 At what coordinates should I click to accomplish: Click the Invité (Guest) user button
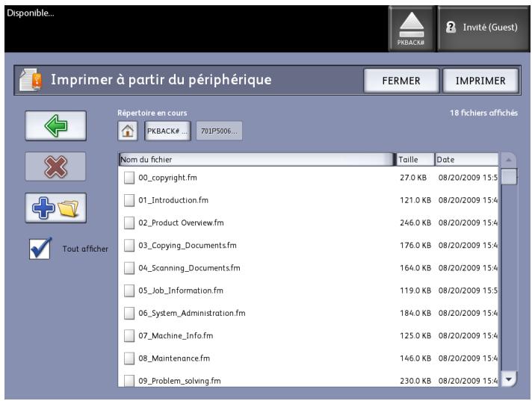click(x=483, y=29)
